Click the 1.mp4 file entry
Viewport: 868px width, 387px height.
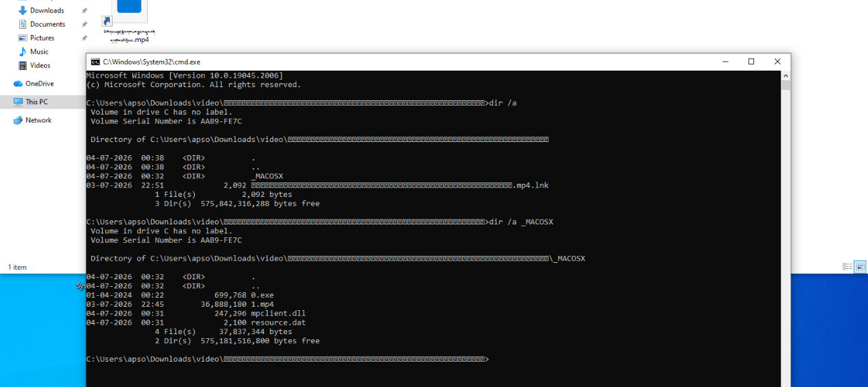click(x=262, y=304)
